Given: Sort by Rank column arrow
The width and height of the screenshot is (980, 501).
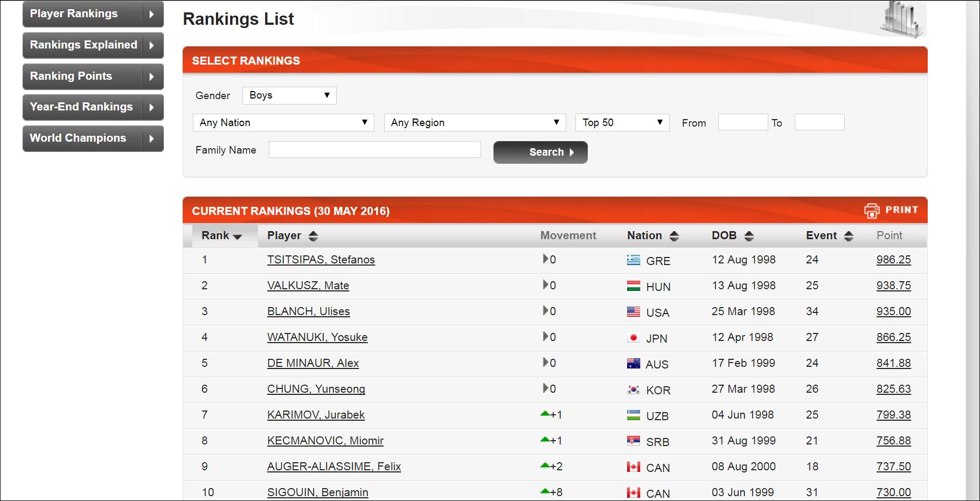Looking at the screenshot, I should [237, 236].
